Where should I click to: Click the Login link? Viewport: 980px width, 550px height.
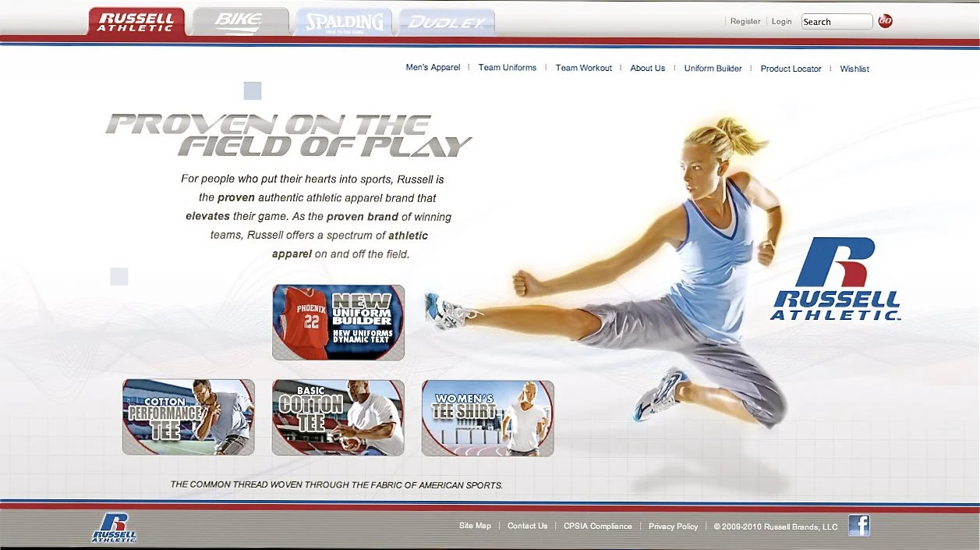(x=781, y=22)
